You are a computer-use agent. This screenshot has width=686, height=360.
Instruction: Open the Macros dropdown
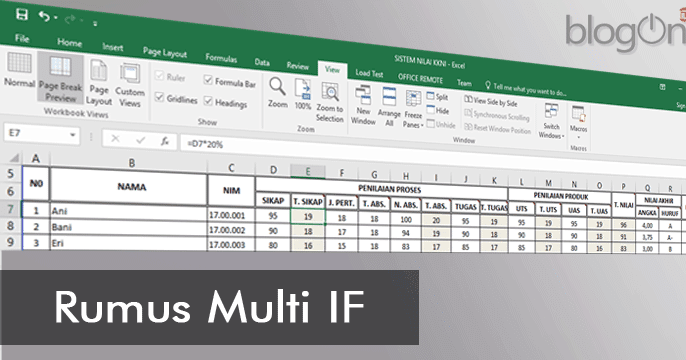tap(578, 123)
